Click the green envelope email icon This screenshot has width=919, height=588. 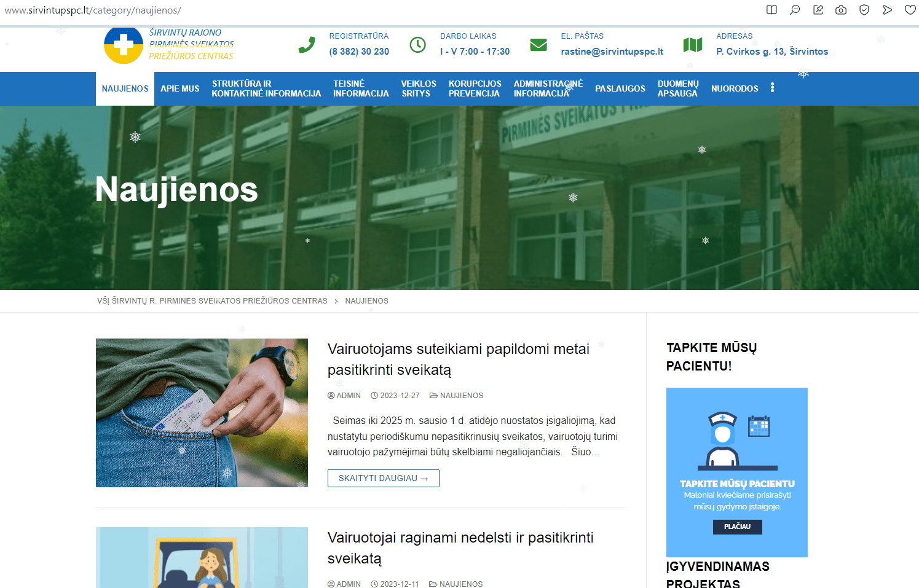[538, 45]
